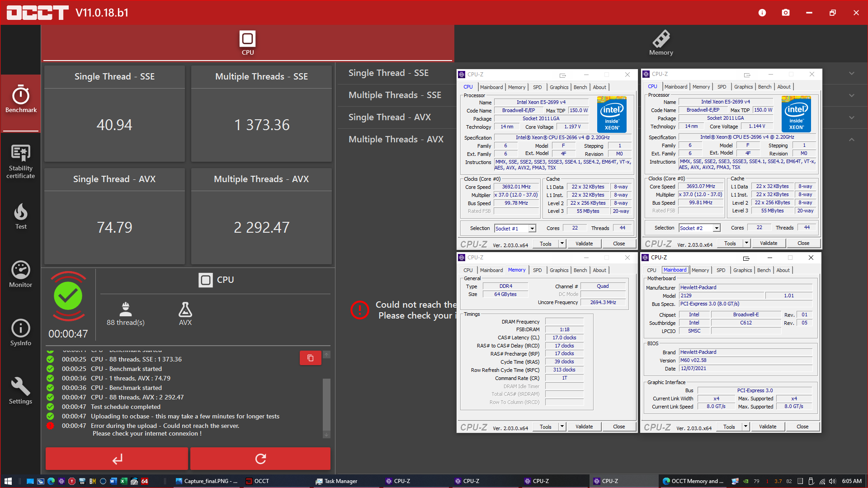Image resolution: width=868 pixels, height=488 pixels.
Task: Open OCCT Settings
Action: pyautogui.click(x=21, y=389)
